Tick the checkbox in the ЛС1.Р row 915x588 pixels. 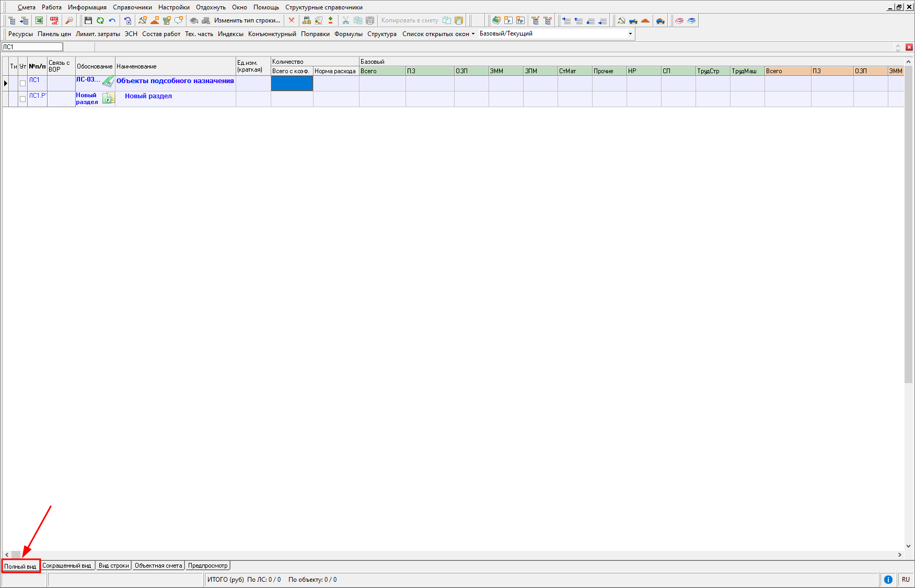[22, 99]
